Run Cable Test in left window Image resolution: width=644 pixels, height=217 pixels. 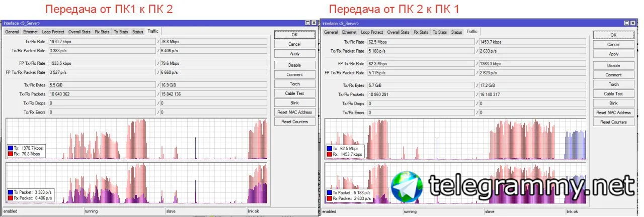[x=295, y=93]
